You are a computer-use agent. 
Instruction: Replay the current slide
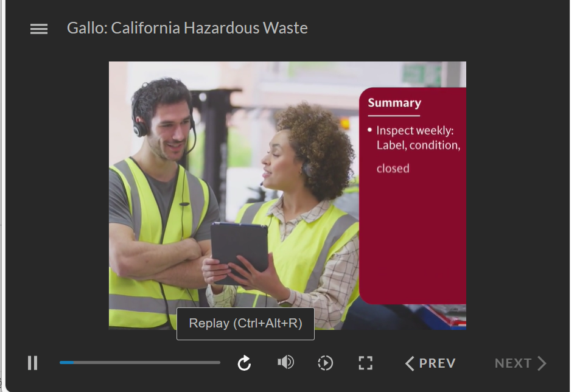[x=244, y=363]
